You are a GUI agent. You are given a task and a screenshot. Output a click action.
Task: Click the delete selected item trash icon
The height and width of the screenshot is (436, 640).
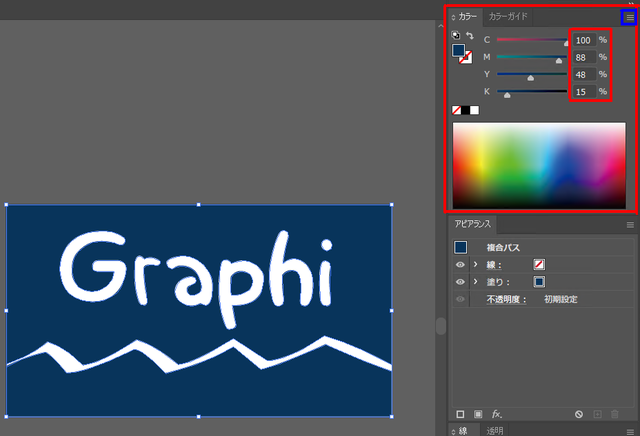615,414
